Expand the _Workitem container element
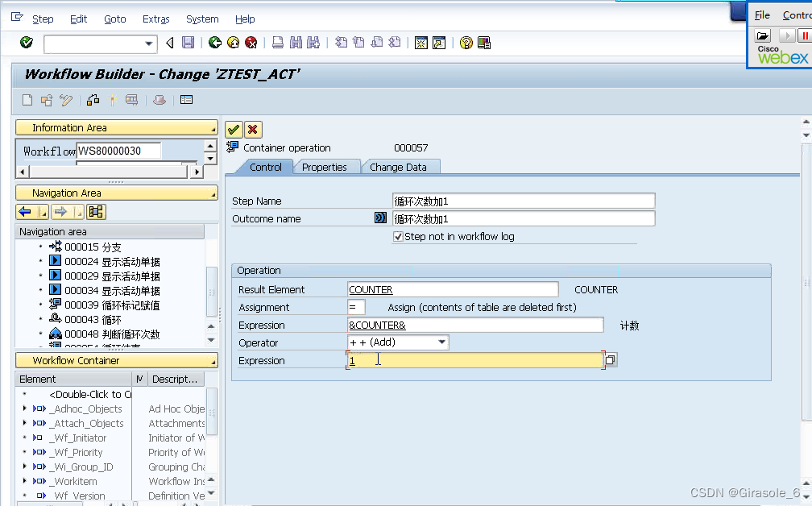Image resolution: width=812 pixels, height=506 pixels. [25, 481]
